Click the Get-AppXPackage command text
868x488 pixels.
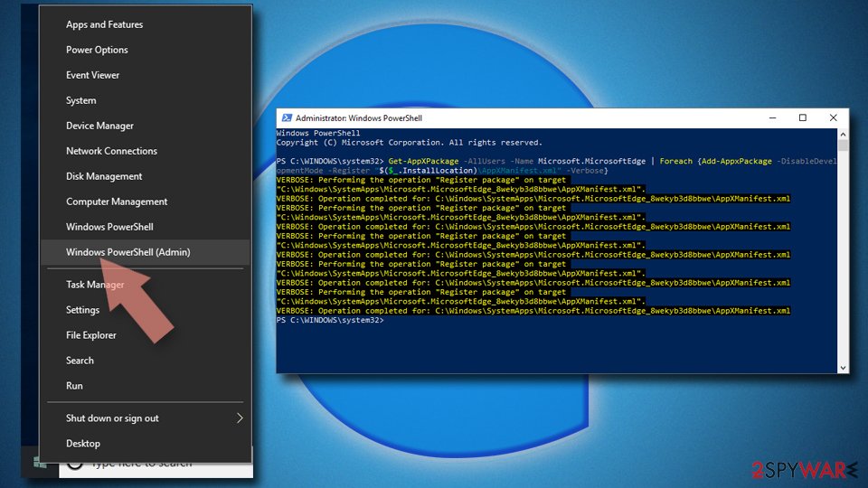coord(423,161)
